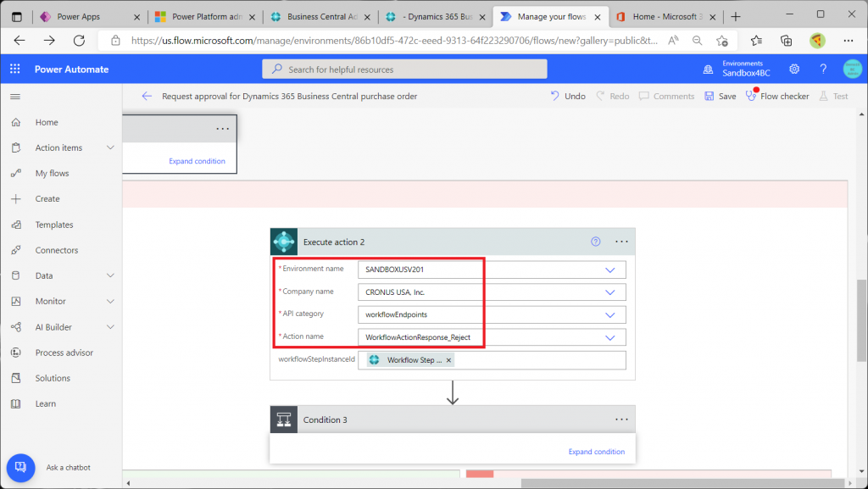Click the browser address bar URL
Screen dimensions: 868x489
[394, 41]
